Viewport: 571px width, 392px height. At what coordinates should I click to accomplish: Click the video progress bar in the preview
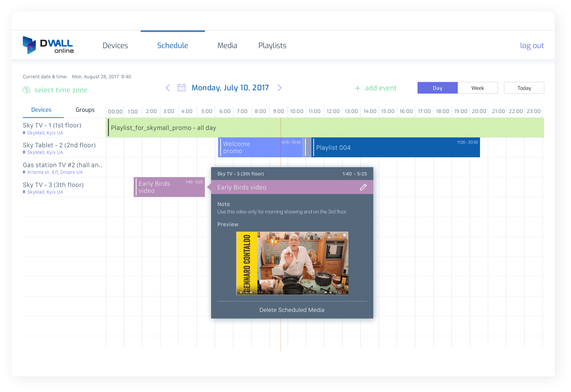point(292,289)
